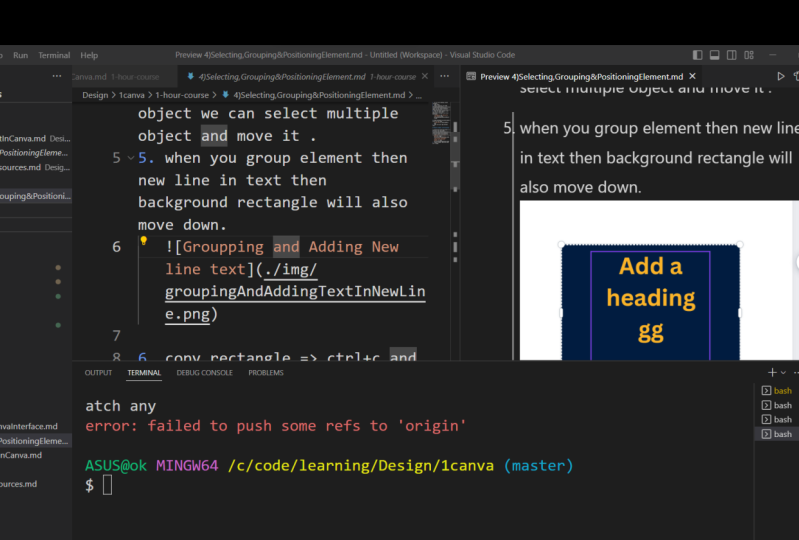Open nCanva.md in lower explorer tree
Image resolution: width=799 pixels, height=540 pixels.
[x=35, y=455]
